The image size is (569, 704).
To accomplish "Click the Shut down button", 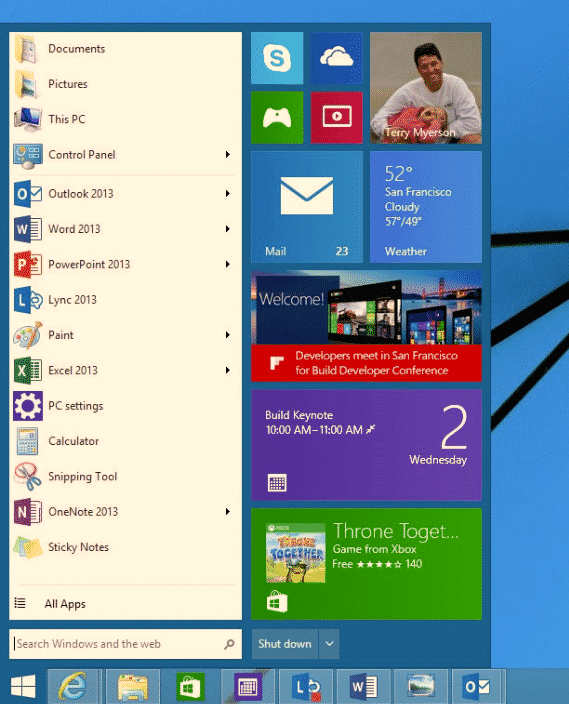I will click(285, 644).
